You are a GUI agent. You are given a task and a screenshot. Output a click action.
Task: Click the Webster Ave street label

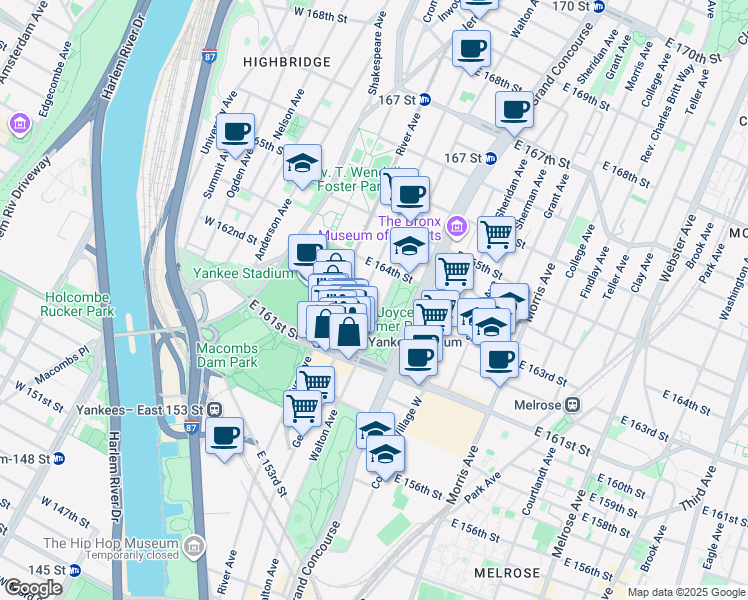coord(678,248)
